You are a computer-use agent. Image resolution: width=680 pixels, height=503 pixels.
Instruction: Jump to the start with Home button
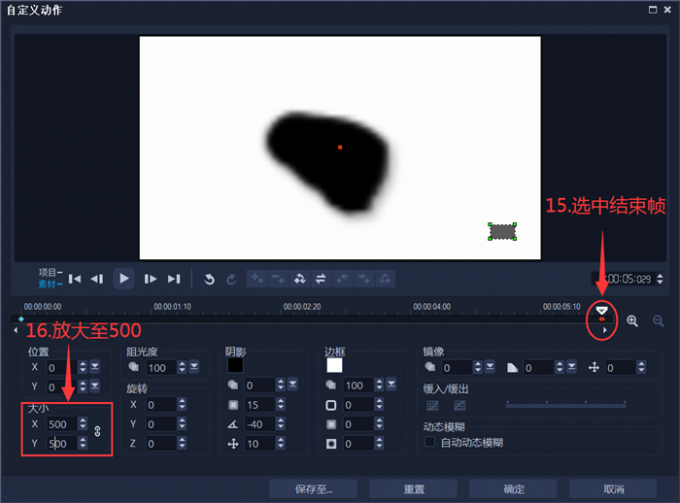[x=75, y=279]
